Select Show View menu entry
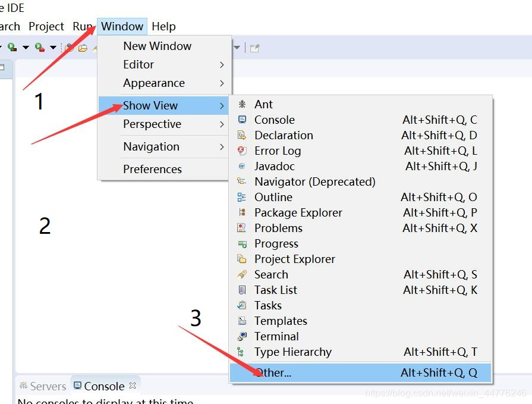The width and height of the screenshot is (532, 404). click(x=165, y=105)
